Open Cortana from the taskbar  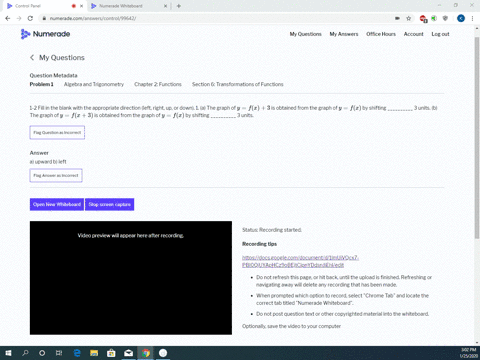42,353
